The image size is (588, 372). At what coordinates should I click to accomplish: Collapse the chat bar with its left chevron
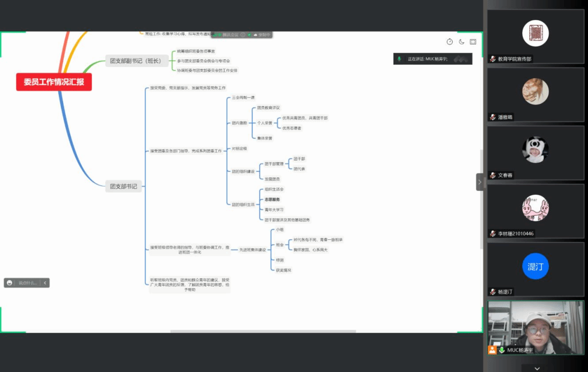tap(45, 283)
